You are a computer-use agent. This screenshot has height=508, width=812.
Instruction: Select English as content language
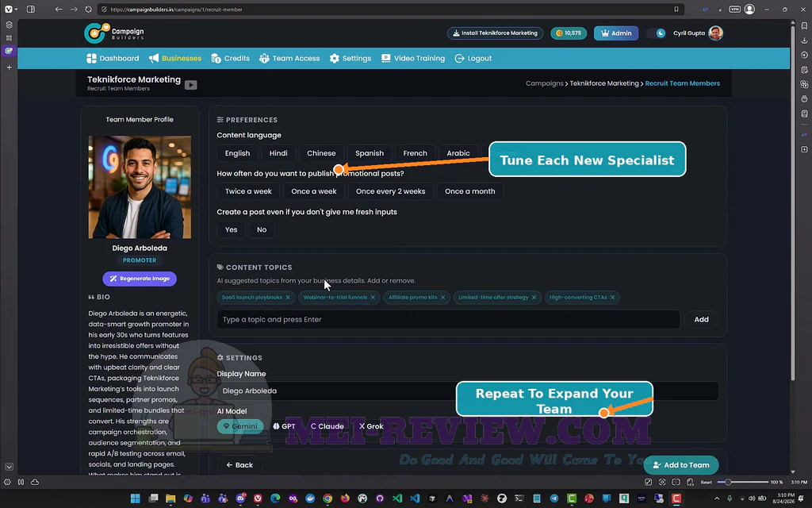[x=237, y=153]
